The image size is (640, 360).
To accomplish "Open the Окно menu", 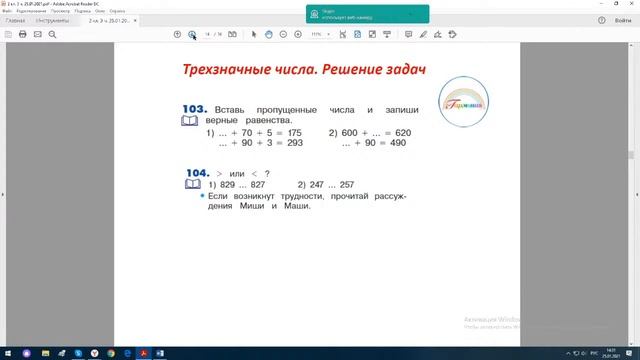I will pyautogui.click(x=100, y=11).
